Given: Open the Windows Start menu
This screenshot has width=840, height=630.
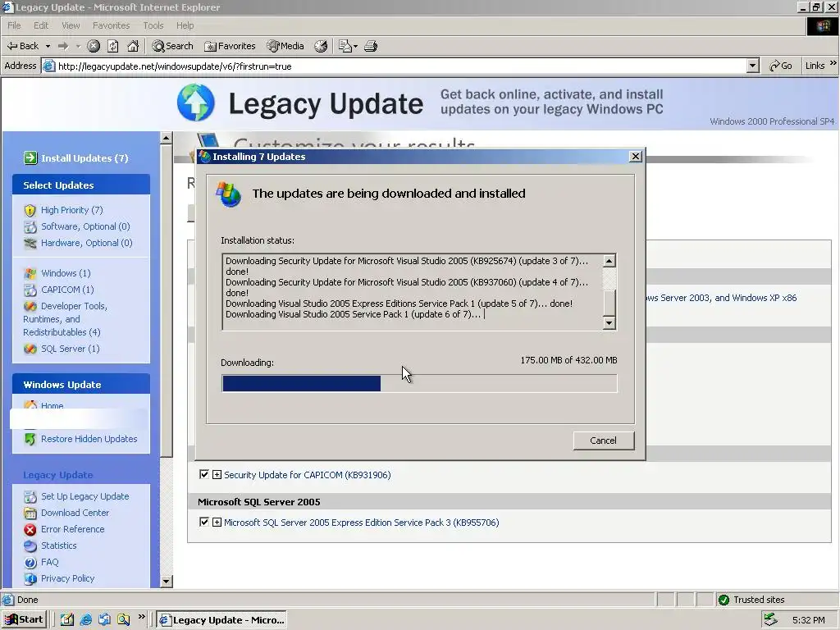Looking at the screenshot, I should point(25,620).
